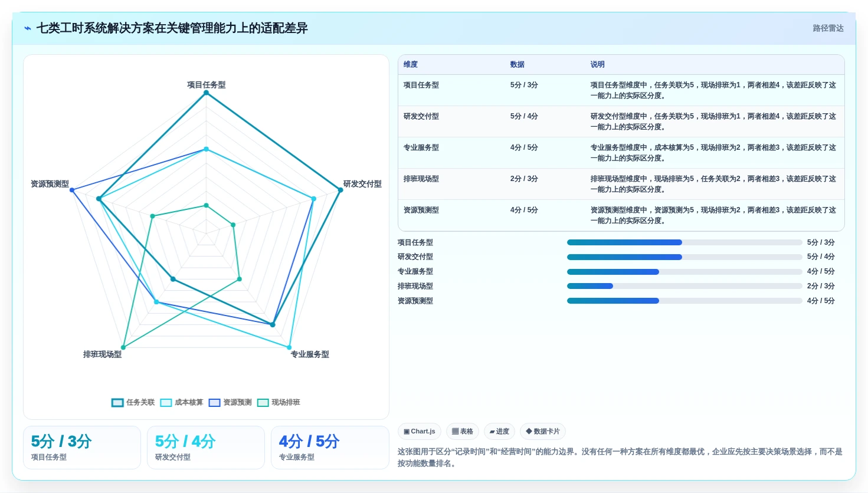Click the 数据卡片 tag chip
This screenshot has width=868, height=493.
(x=543, y=432)
